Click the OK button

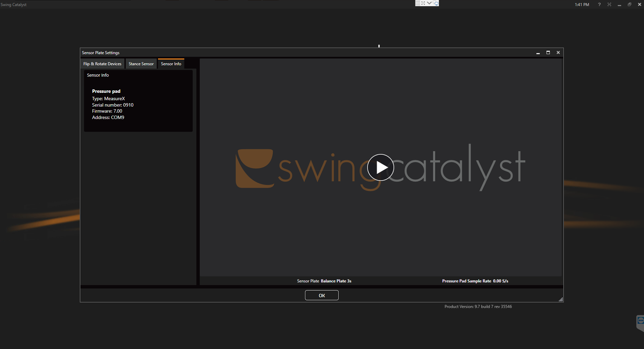coord(322,295)
